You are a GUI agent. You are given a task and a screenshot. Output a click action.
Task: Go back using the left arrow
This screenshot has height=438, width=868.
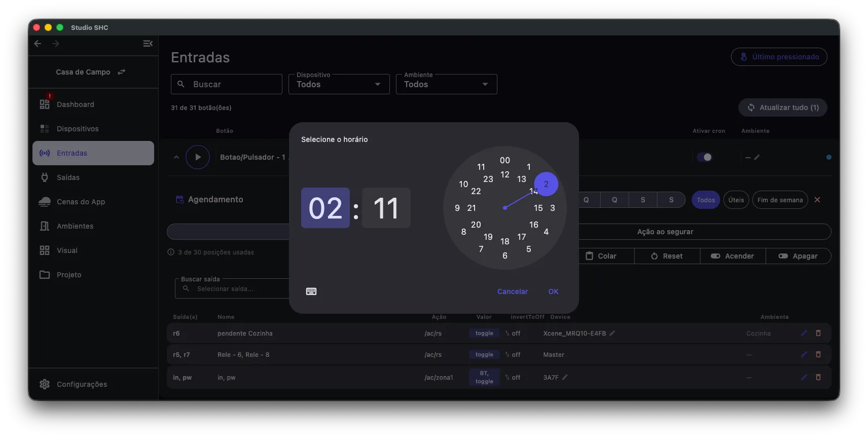38,44
